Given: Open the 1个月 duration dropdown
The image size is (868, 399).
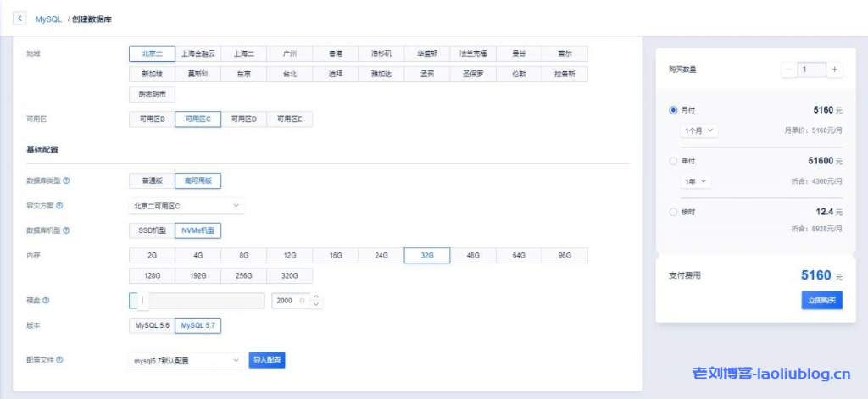Looking at the screenshot, I should click(699, 130).
